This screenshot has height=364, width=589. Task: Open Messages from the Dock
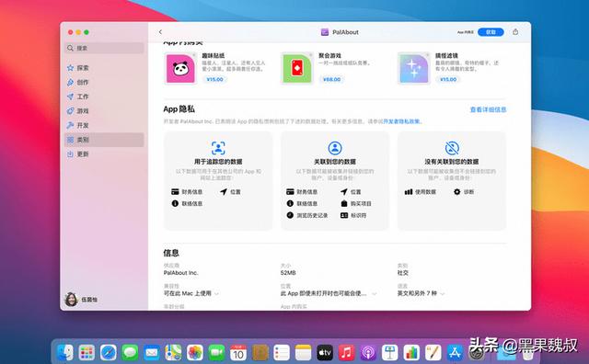(x=130, y=352)
